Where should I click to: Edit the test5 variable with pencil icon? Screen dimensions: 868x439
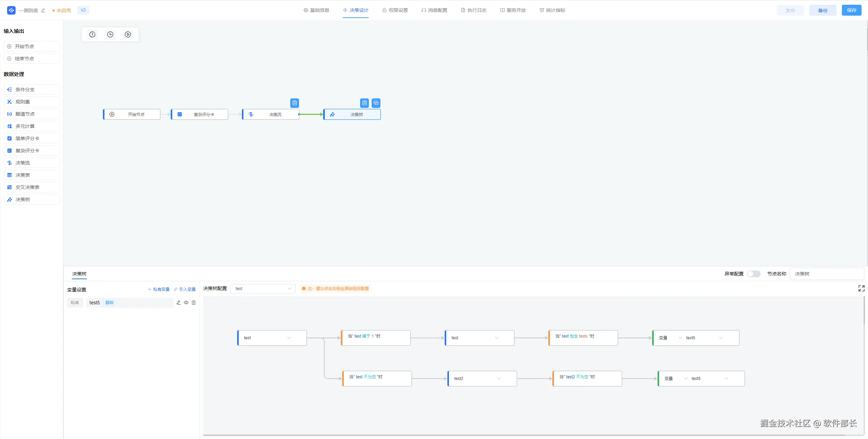click(x=179, y=303)
